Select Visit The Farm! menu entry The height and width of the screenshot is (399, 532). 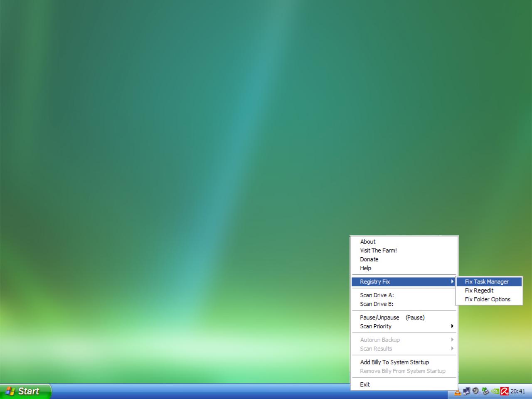point(404,250)
